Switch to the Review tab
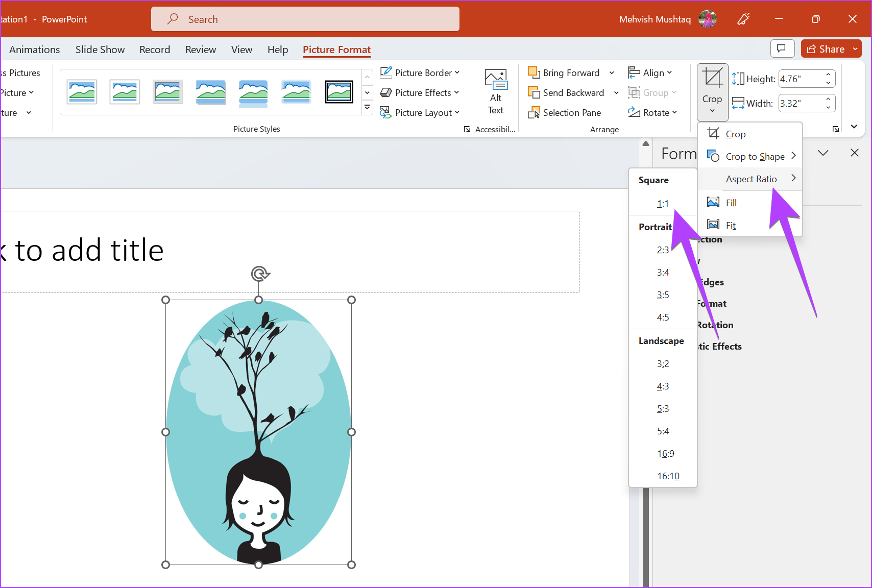Image resolution: width=872 pixels, height=588 pixels. click(x=200, y=49)
